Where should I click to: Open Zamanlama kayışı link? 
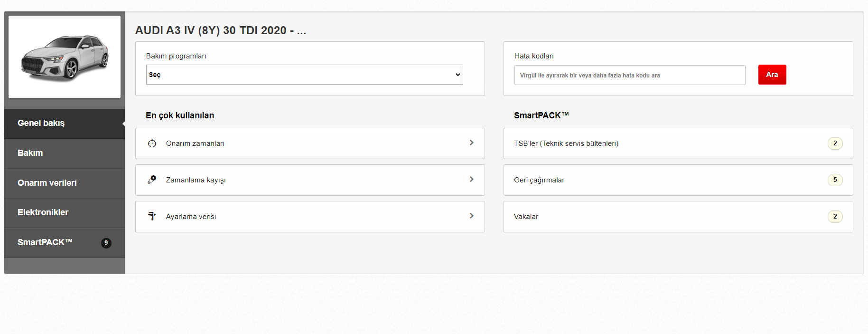tap(310, 180)
